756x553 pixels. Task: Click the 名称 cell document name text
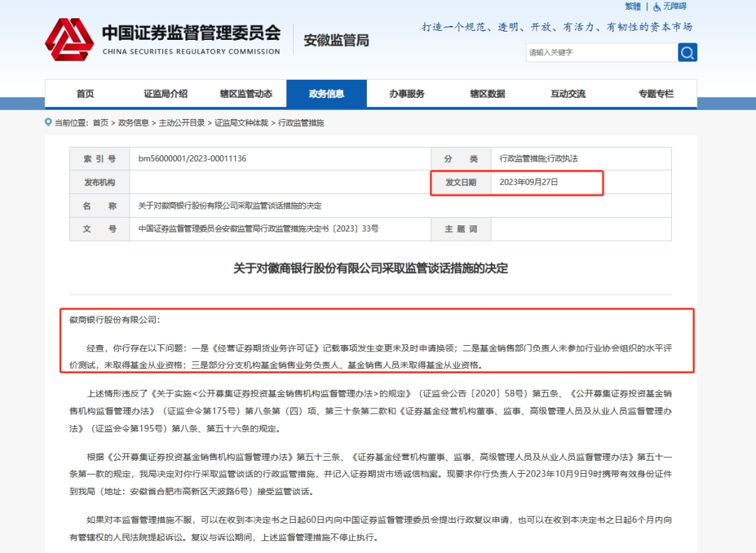pyautogui.click(x=230, y=206)
